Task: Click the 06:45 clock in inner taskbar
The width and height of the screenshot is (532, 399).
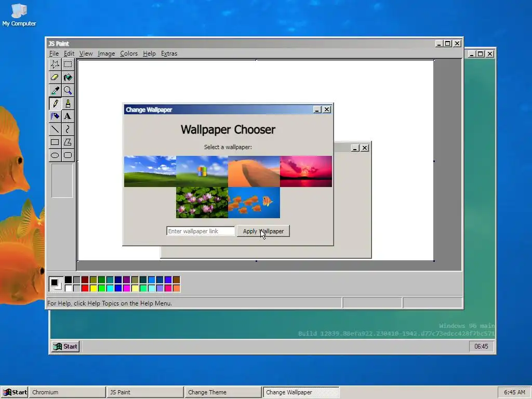Action: 481,347
